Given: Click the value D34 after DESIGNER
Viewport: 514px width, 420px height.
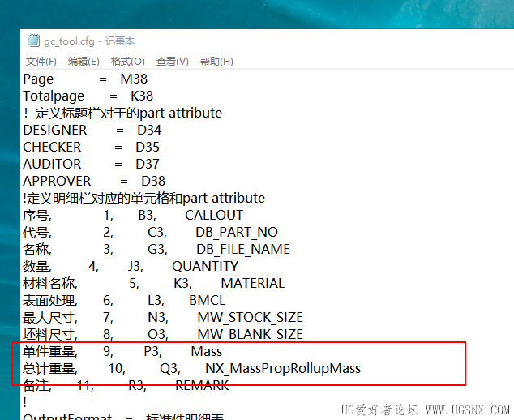Looking at the screenshot, I should (x=149, y=131).
